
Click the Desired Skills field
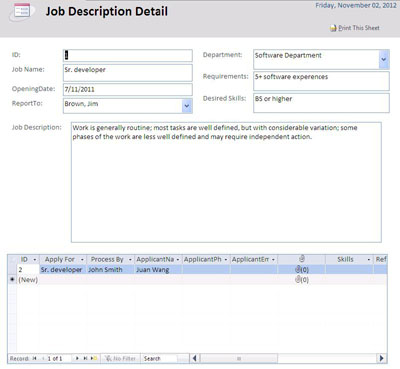(x=321, y=103)
